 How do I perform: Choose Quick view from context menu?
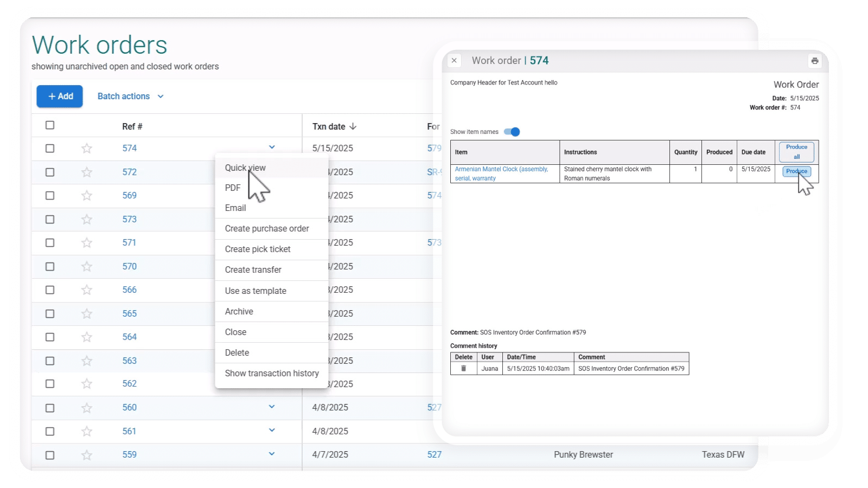tap(272, 168)
